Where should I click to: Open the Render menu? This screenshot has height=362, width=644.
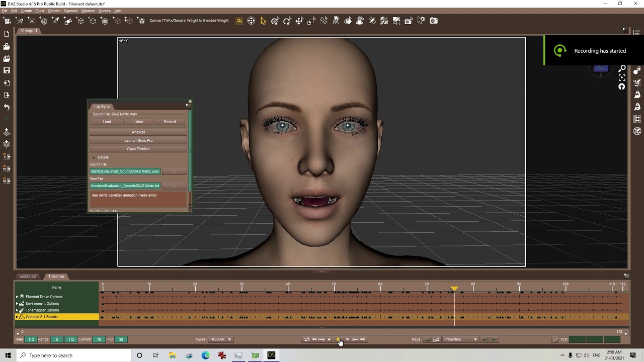[x=54, y=11]
